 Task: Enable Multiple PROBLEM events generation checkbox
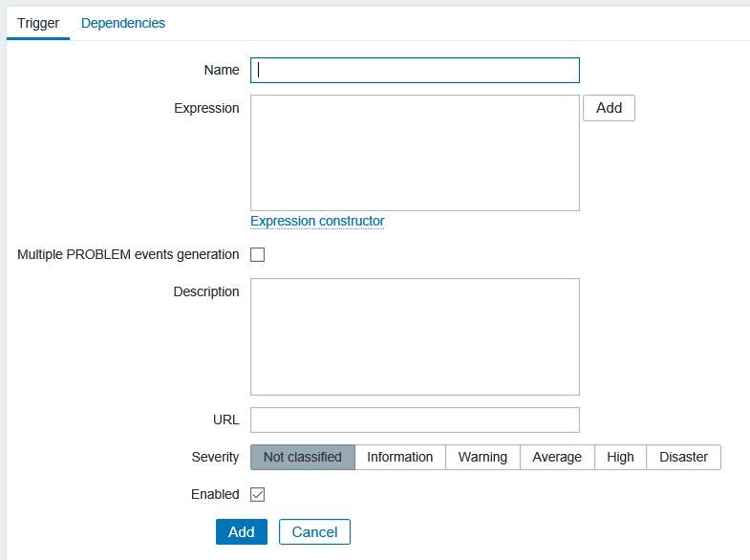[x=257, y=254]
